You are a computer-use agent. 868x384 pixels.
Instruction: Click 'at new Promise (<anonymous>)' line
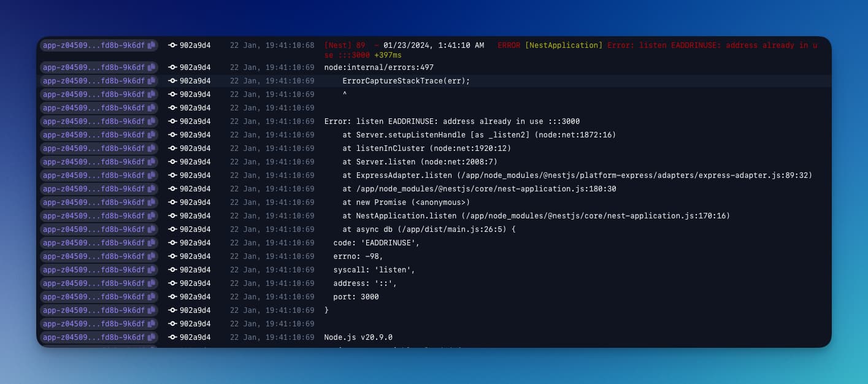(x=406, y=202)
